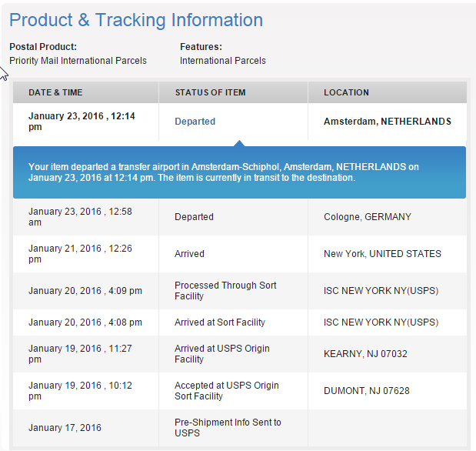Select the Cologne, GERMANY location entry
476x451 pixels.
(x=368, y=217)
